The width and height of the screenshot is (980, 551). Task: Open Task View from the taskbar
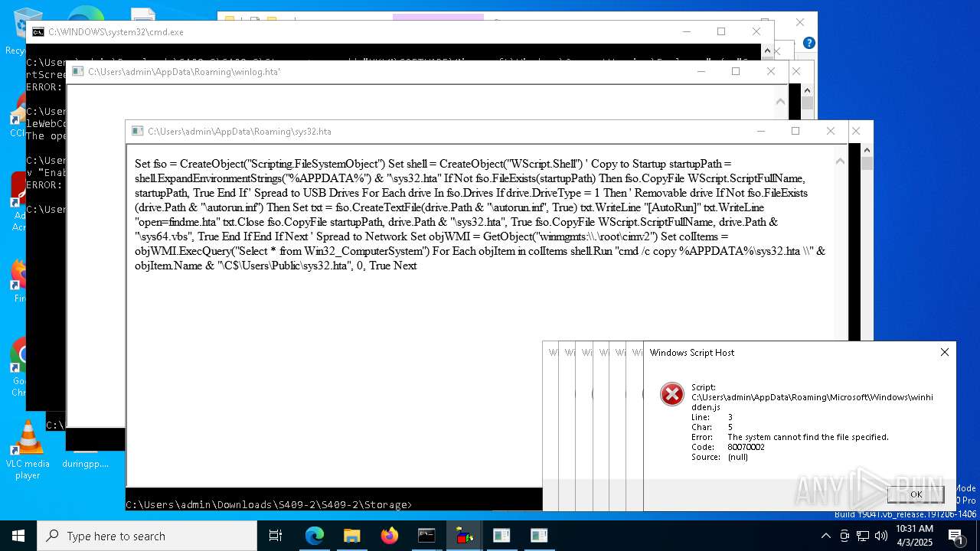tap(276, 536)
